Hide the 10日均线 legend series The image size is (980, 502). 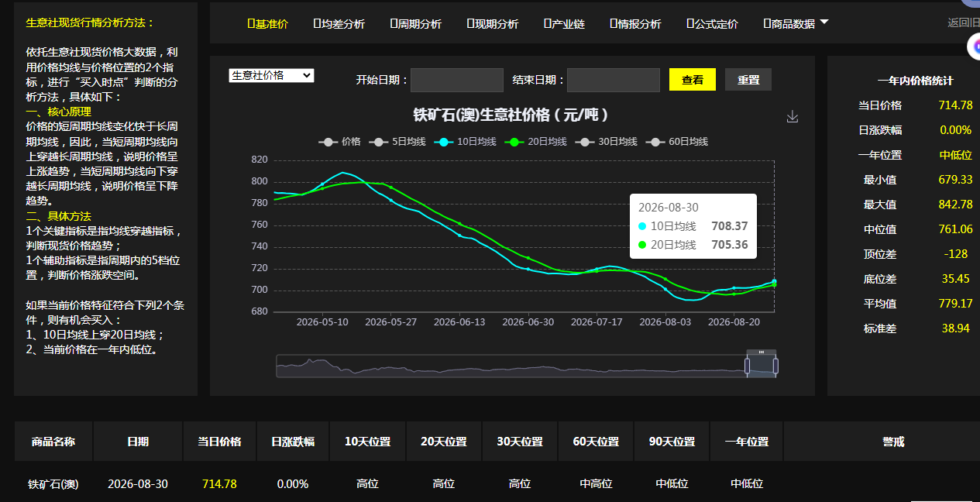click(x=466, y=142)
